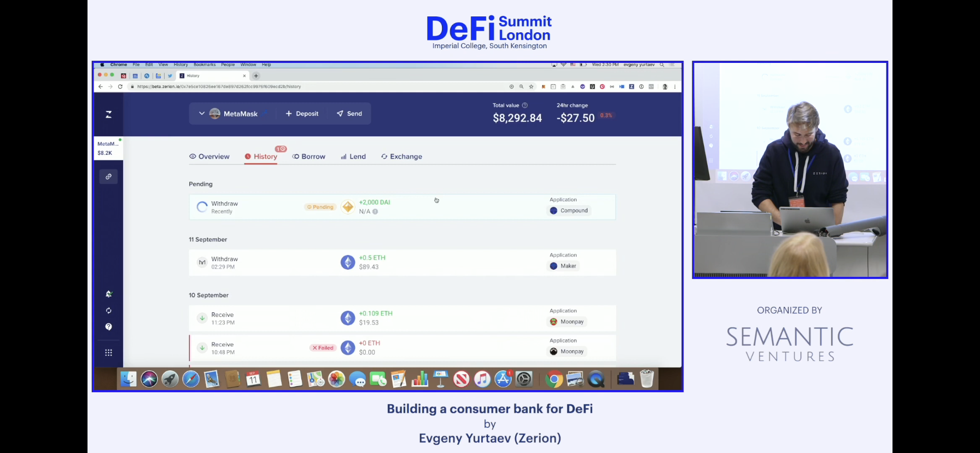
Task: Open the pinned Twitter tab
Action: point(170,76)
